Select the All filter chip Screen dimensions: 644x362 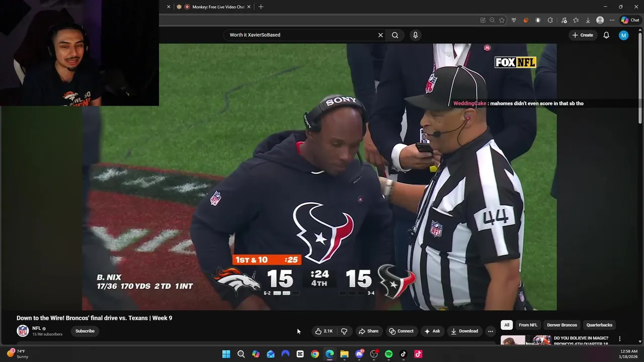[507, 325]
